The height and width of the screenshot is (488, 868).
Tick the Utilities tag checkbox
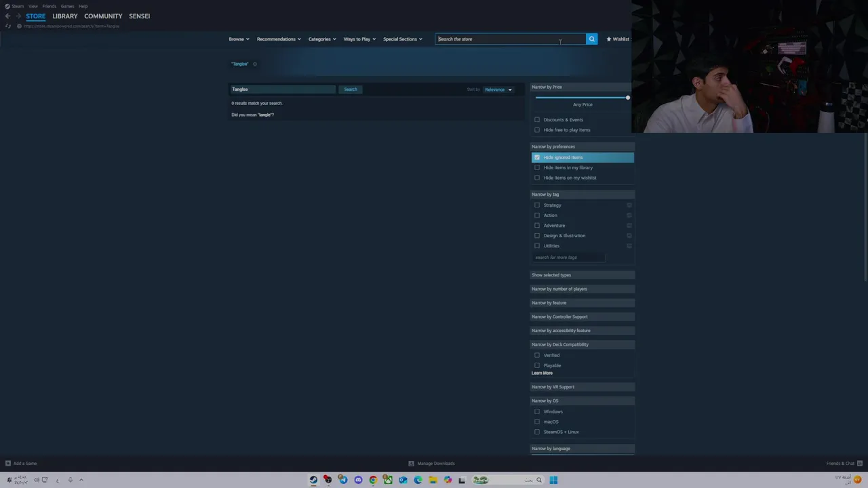pyautogui.click(x=537, y=246)
